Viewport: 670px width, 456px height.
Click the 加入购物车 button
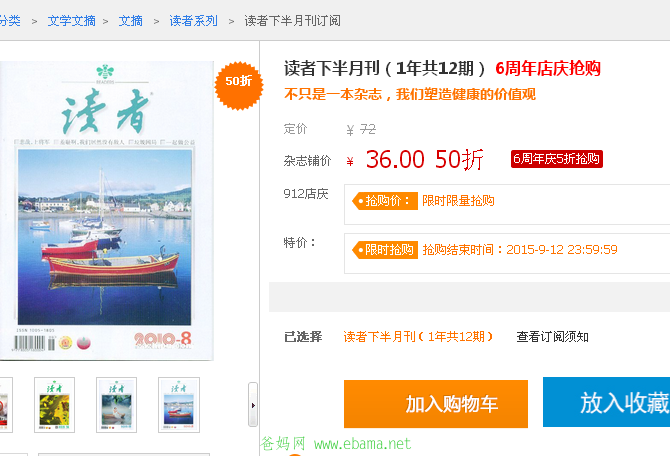[x=436, y=404]
